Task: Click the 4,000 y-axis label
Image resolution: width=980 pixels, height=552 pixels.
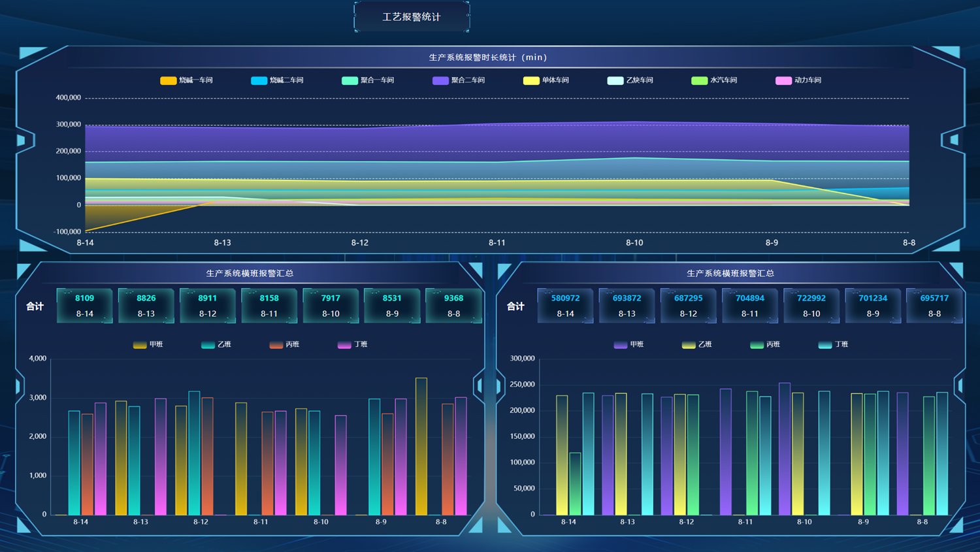Action: pyautogui.click(x=38, y=358)
